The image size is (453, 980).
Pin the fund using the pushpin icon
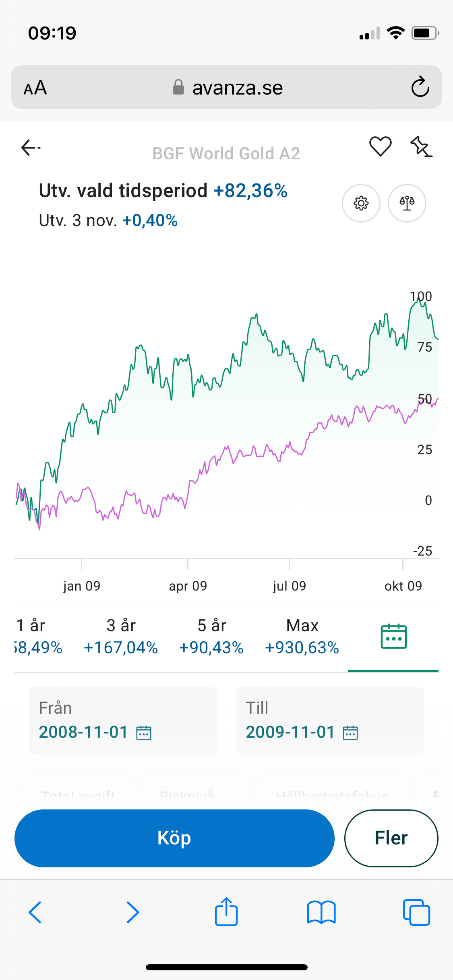[x=421, y=146]
